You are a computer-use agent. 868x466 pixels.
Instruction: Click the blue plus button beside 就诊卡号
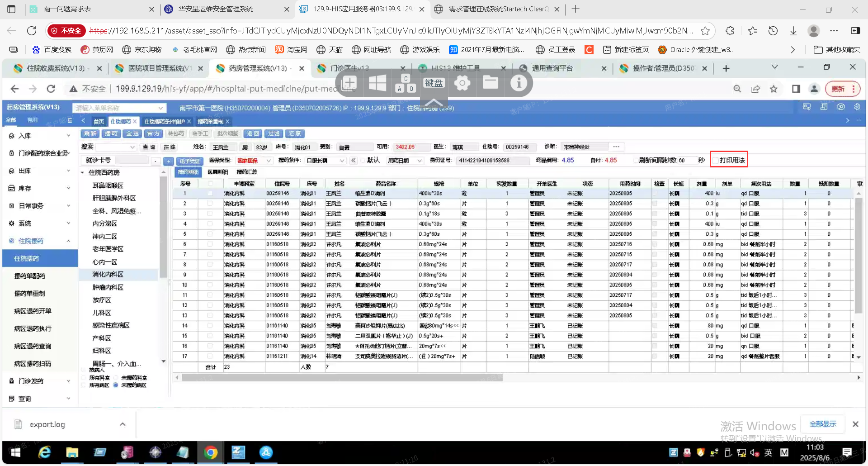tap(169, 161)
